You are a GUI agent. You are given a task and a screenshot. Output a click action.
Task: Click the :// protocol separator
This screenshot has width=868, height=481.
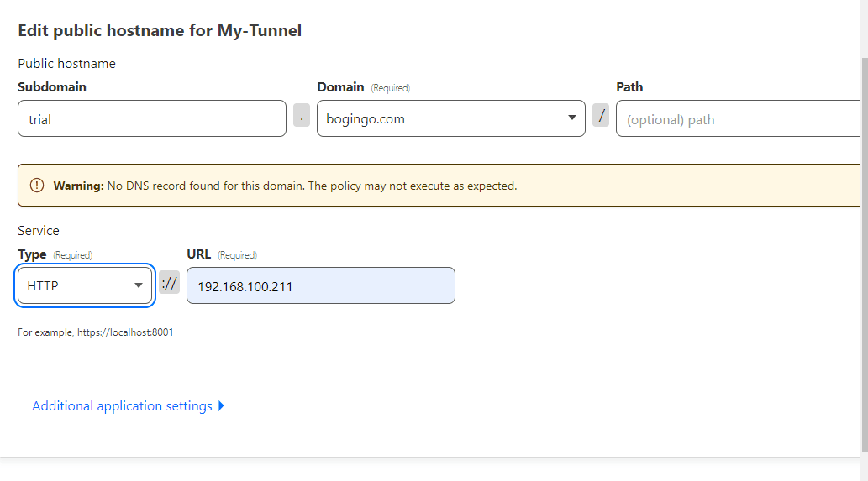point(170,283)
